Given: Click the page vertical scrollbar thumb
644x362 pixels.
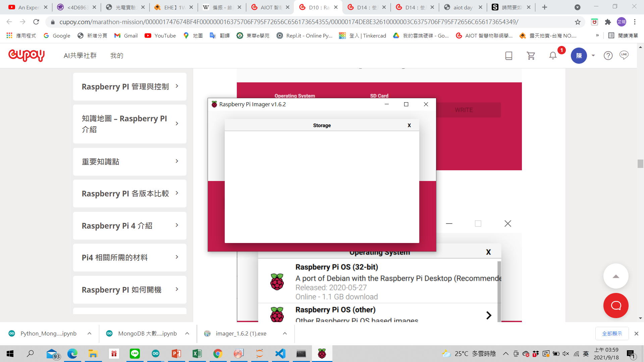Looking at the screenshot, I should [640, 164].
